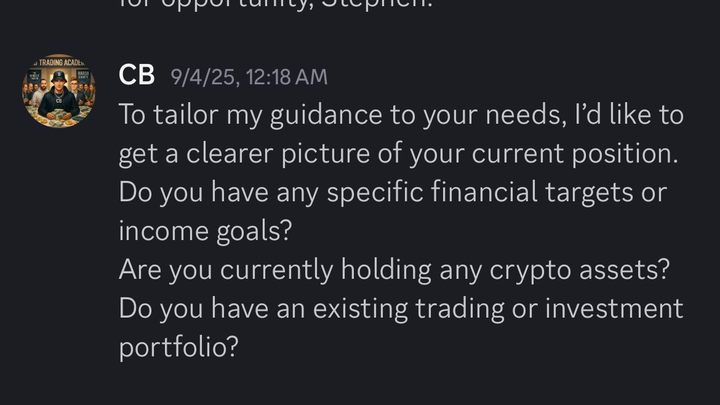
Task: Click the "holding any crypto assets?" line
Action: (394, 270)
